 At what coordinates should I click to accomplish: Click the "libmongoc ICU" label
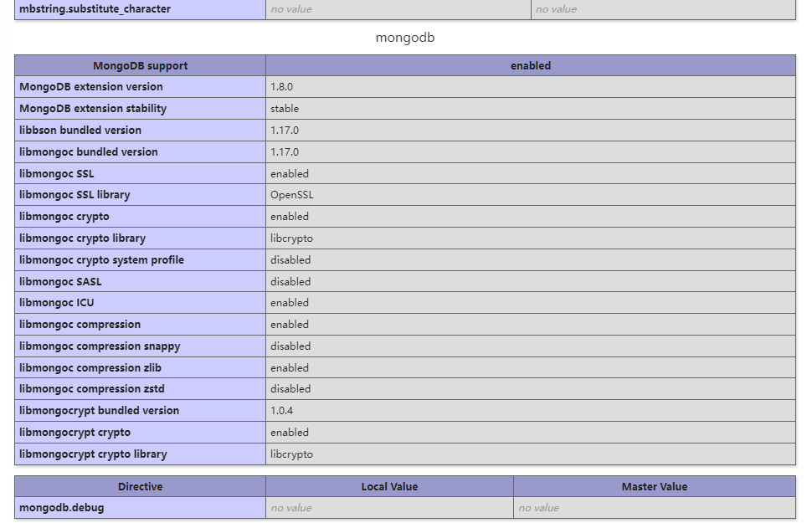pyautogui.click(x=57, y=303)
